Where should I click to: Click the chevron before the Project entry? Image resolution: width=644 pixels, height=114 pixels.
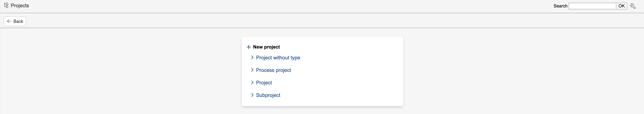click(x=252, y=83)
